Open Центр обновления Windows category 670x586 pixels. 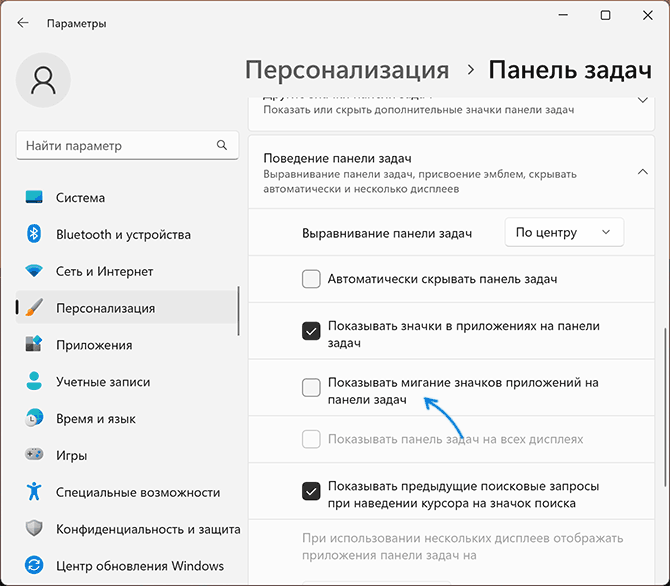[x=127, y=565]
